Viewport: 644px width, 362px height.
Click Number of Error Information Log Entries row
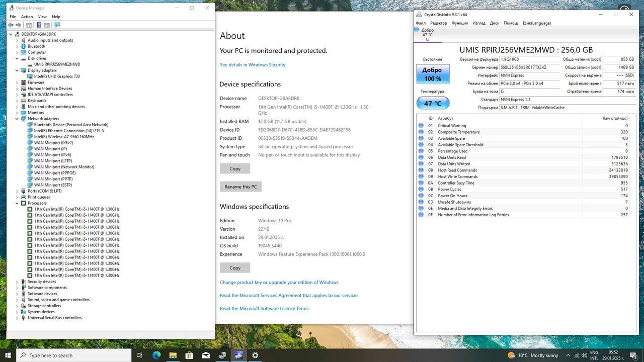[x=524, y=215]
